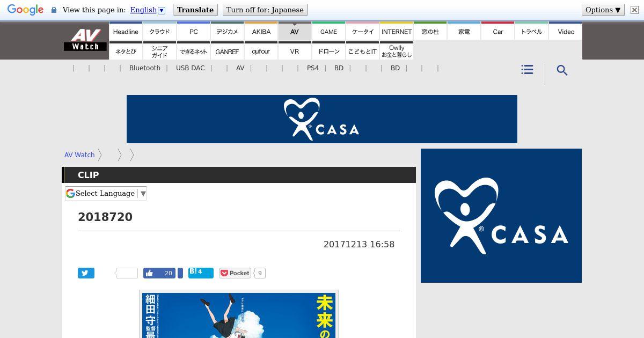Open the AKIBA tab
Image resolution: width=644 pixels, height=338 pixels.
[x=261, y=32]
